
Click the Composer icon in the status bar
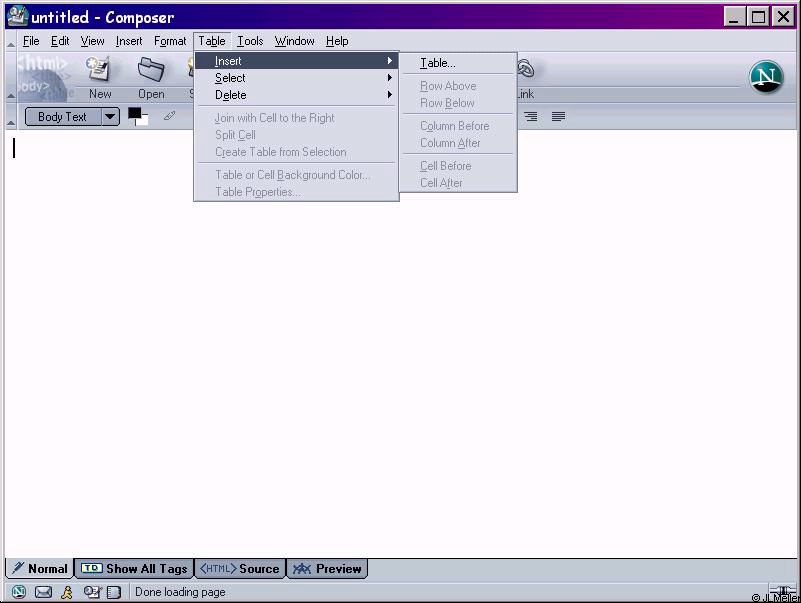pos(92,592)
